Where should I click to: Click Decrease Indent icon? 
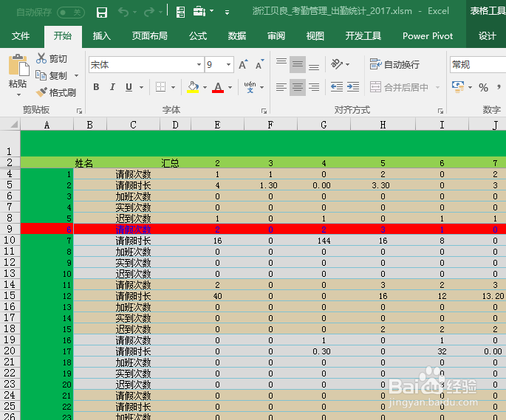(x=337, y=87)
